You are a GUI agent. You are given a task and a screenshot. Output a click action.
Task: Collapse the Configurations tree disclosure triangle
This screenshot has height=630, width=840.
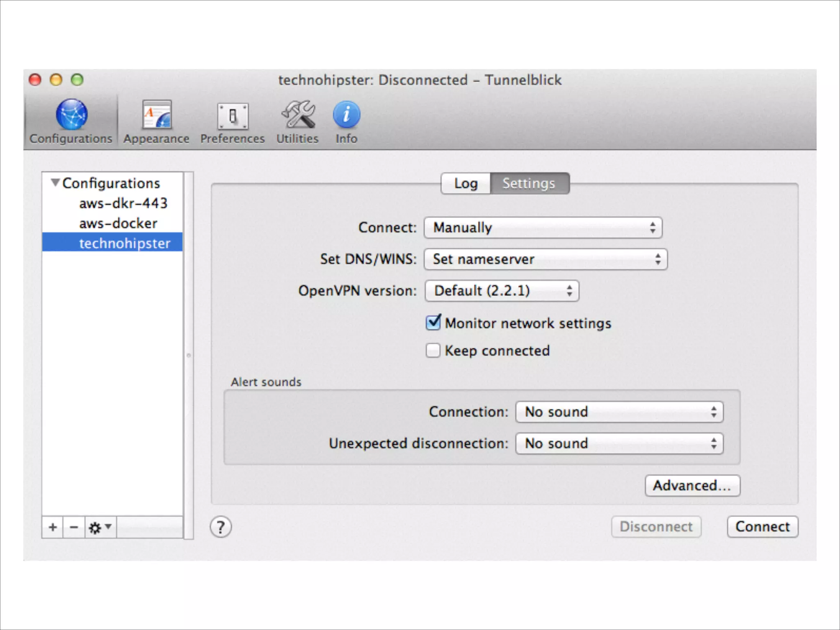pos(55,183)
